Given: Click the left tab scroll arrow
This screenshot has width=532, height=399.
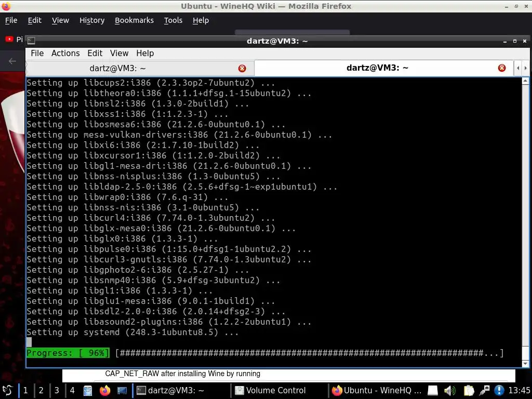Looking at the screenshot, I should click(x=518, y=68).
